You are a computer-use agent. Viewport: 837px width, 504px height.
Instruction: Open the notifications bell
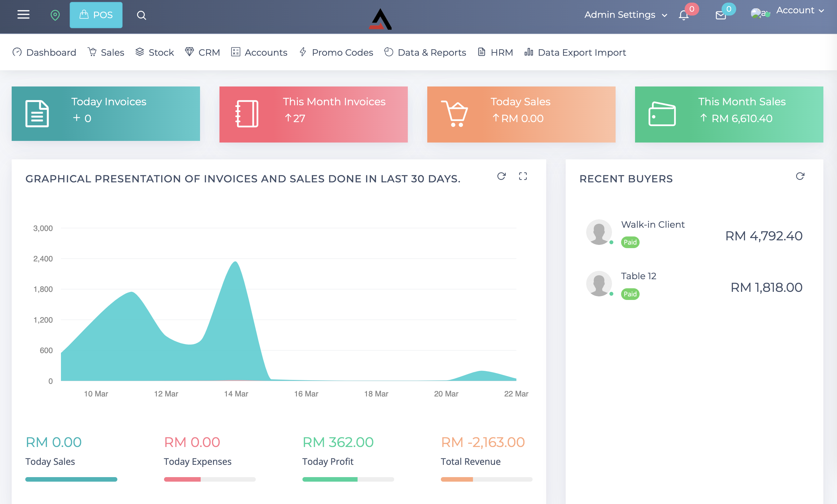(x=683, y=15)
